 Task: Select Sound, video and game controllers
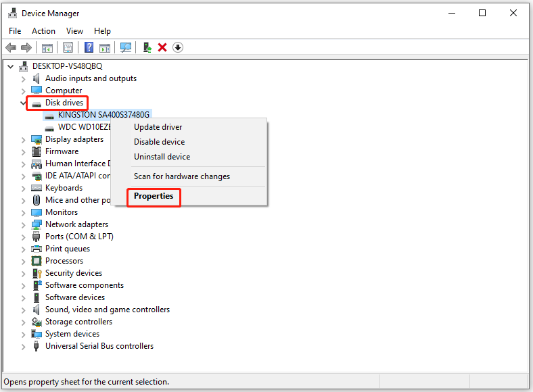(107, 310)
